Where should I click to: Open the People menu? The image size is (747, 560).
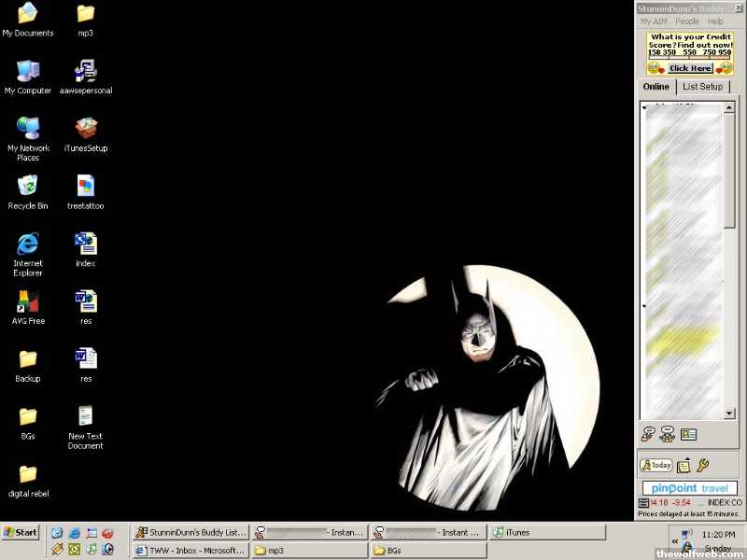687,21
